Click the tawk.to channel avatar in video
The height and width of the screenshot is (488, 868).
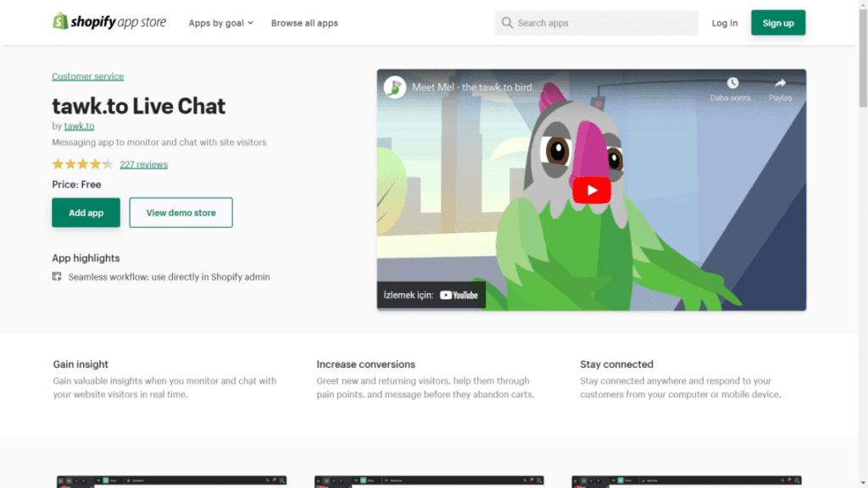395,87
